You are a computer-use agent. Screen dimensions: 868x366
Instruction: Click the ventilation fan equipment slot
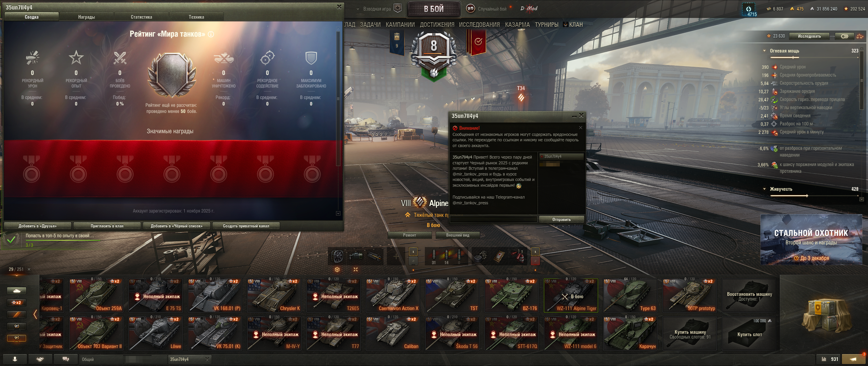pyautogui.click(x=337, y=256)
